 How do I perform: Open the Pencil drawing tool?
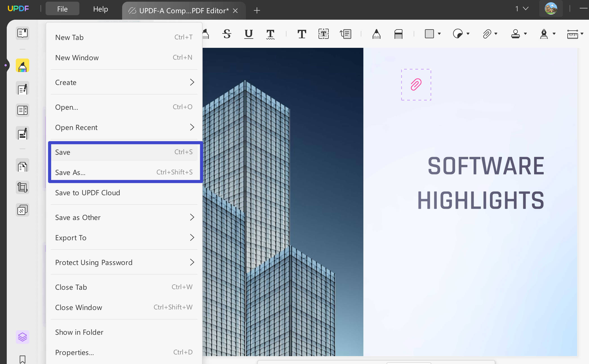377,34
